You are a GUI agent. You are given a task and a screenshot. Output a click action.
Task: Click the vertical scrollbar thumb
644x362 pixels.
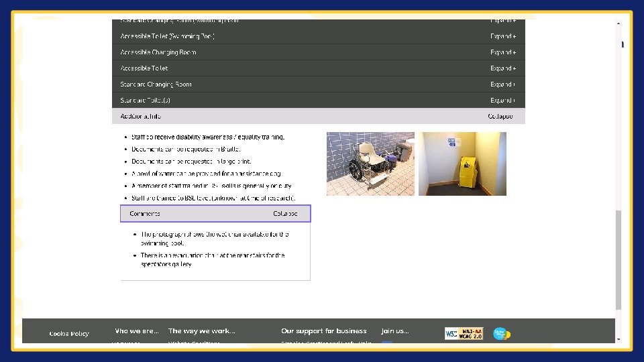point(618,260)
